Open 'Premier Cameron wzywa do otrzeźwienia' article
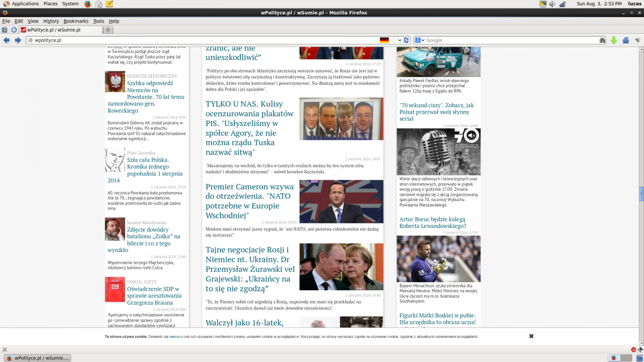 pos(250,201)
